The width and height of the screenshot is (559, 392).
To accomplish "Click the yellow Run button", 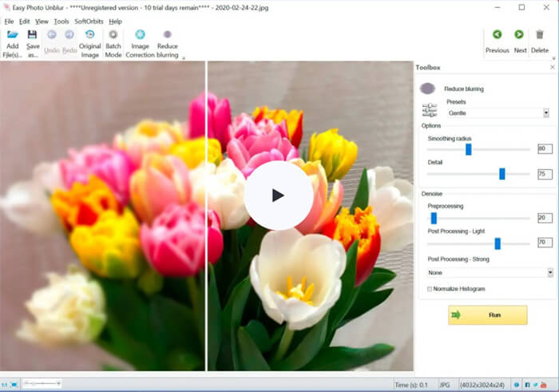I will [488, 315].
